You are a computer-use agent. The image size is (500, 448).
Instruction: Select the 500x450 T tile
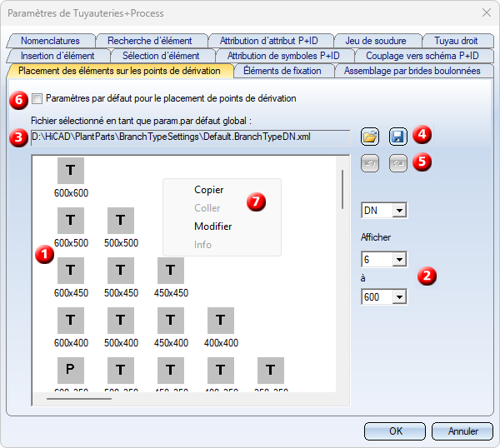(121, 271)
